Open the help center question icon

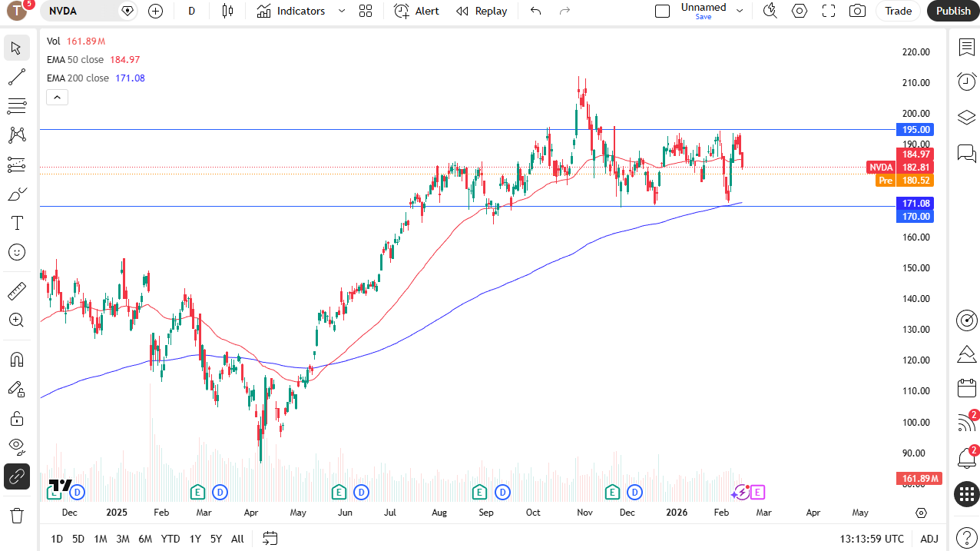[x=966, y=536]
